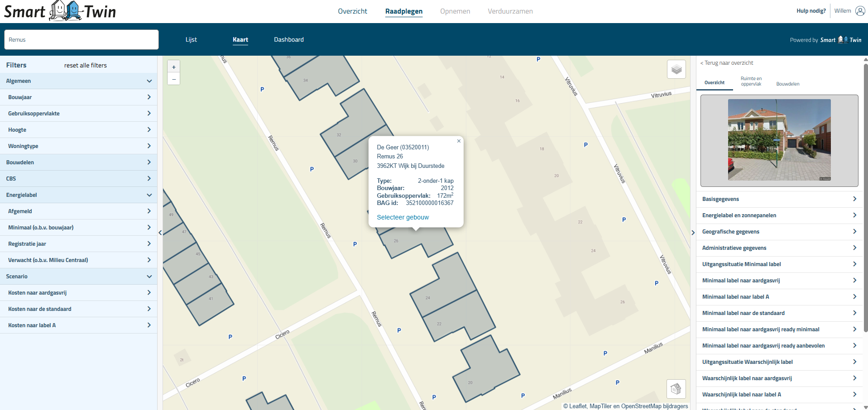
Task: Go back via Terug naar overzicht
Action: tap(727, 63)
